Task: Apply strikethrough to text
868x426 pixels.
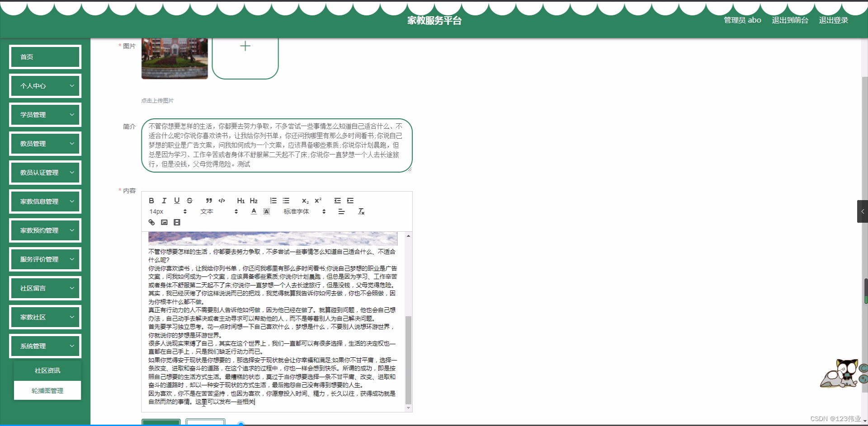Action: click(189, 201)
